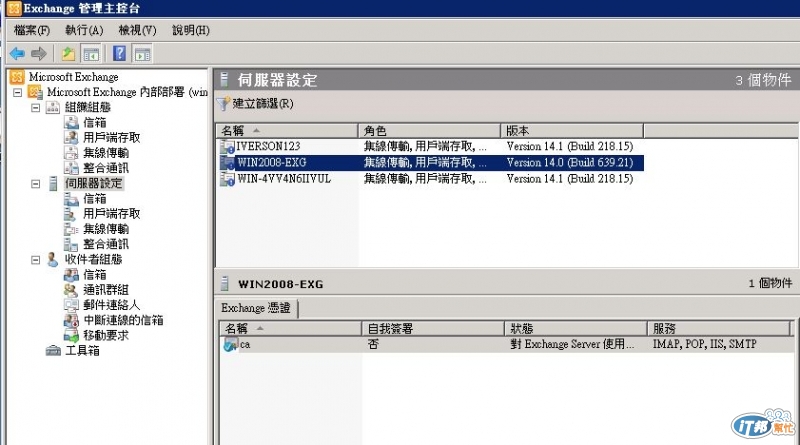The height and width of the screenshot is (445, 800).
Task: Sort certificates by 狀態 column header
Action: click(576, 329)
